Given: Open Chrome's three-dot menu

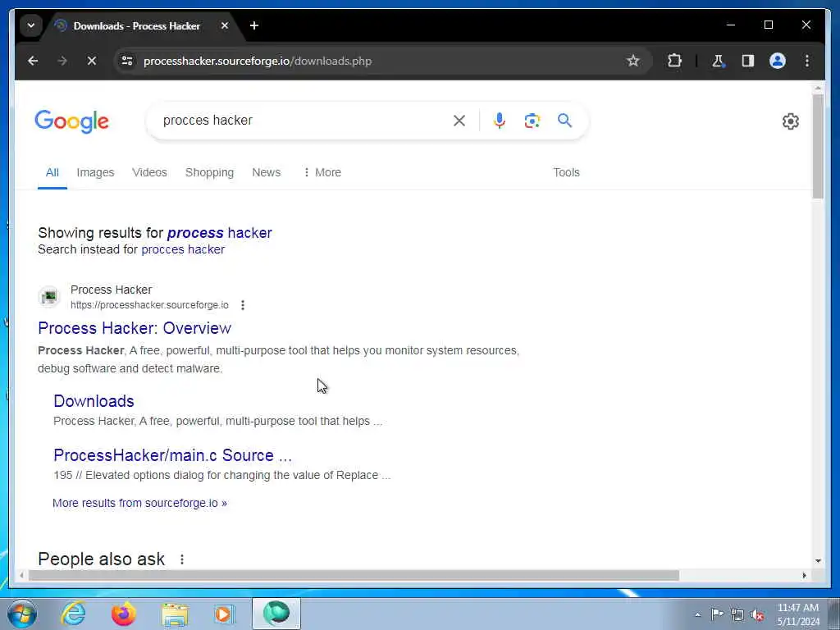Looking at the screenshot, I should click(x=807, y=61).
